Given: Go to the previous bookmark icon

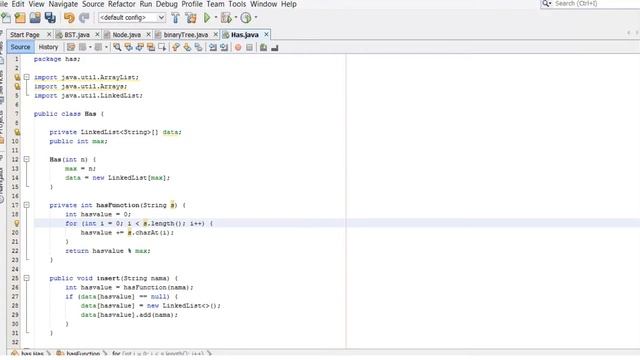Looking at the screenshot, I should tap(176, 47).
